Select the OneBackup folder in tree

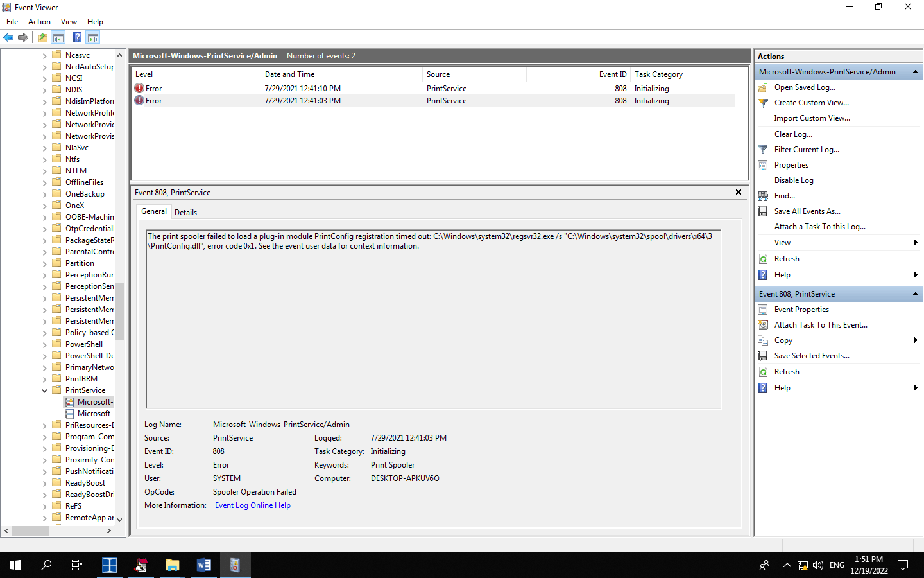tap(85, 194)
